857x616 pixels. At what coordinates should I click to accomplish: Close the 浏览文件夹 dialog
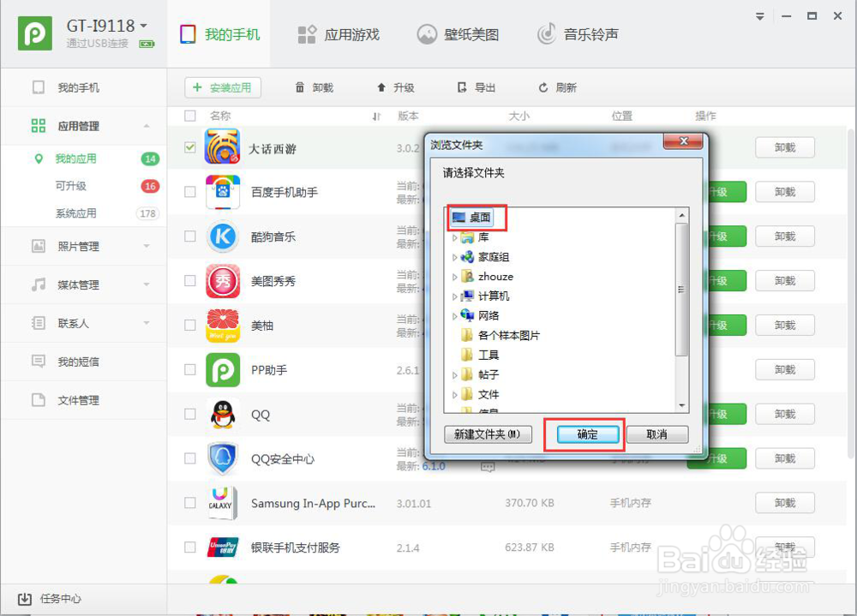pyautogui.click(x=683, y=141)
